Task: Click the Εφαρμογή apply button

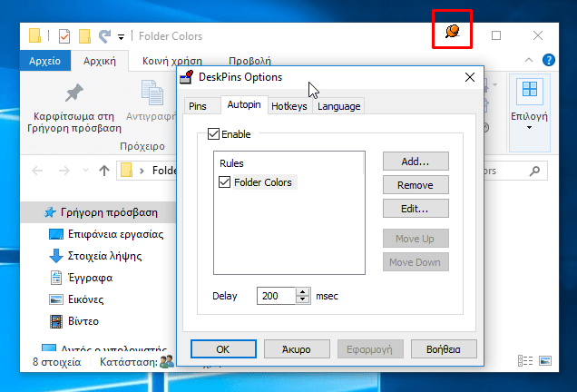Action: pos(370,349)
